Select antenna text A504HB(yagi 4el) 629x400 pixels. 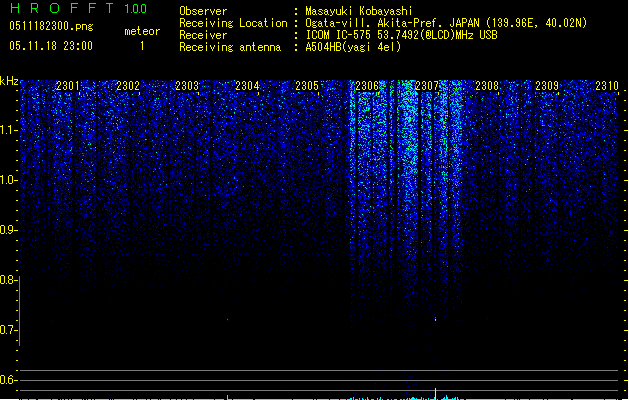pos(353,47)
